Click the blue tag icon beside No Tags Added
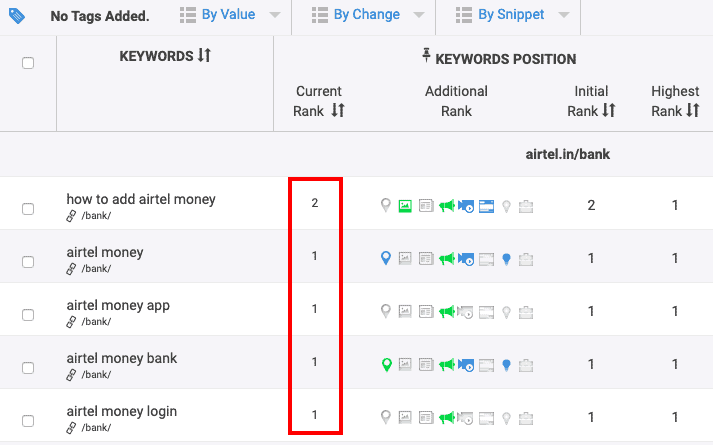This screenshot has width=713, height=445. 17,16
